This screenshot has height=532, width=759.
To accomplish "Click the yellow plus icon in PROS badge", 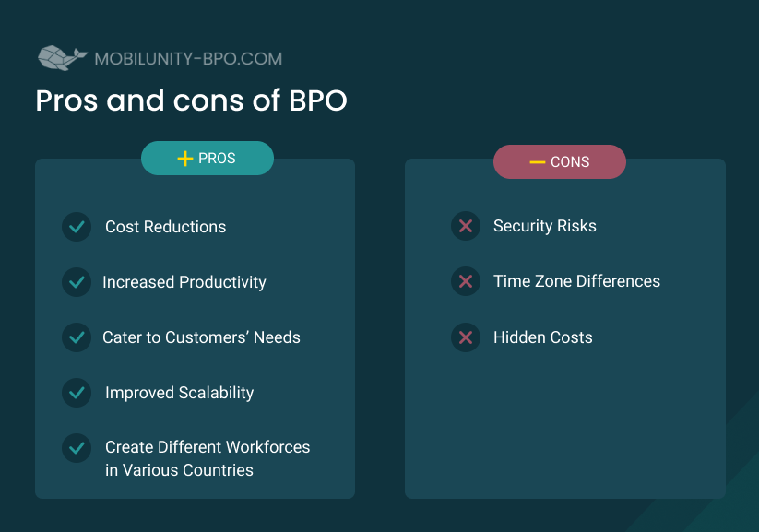I will [185, 159].
